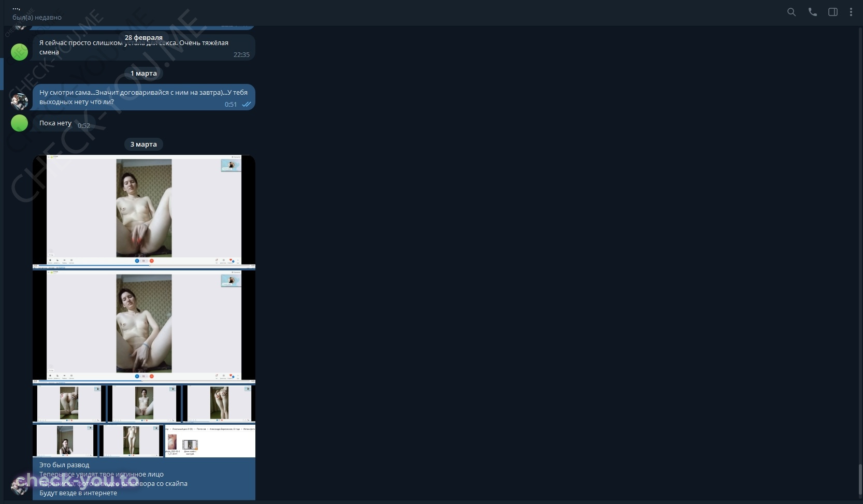Select the message starting "Я сейчас просто"
The height and width of the screenshot is (504, 863).
(x=144, y=48)
